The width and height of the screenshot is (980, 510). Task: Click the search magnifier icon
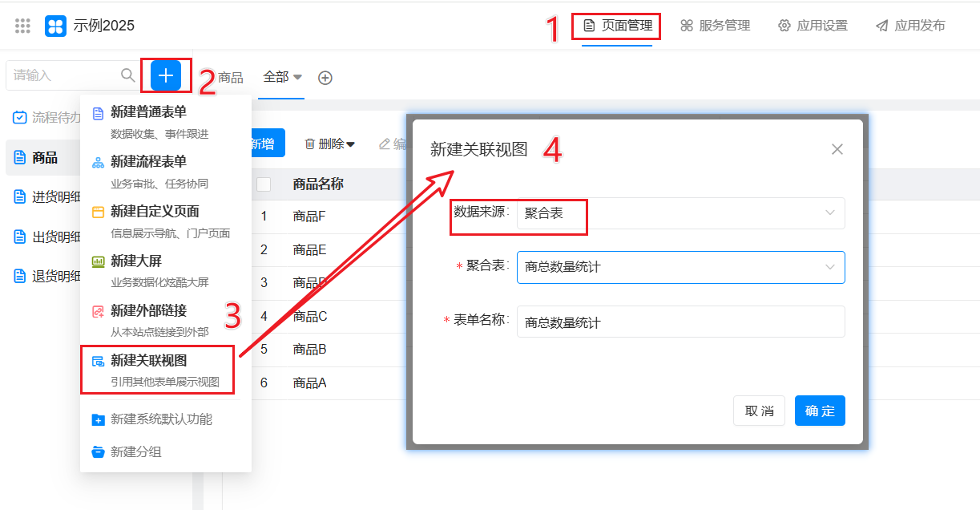pyautogui.click(x=127, y=75)
